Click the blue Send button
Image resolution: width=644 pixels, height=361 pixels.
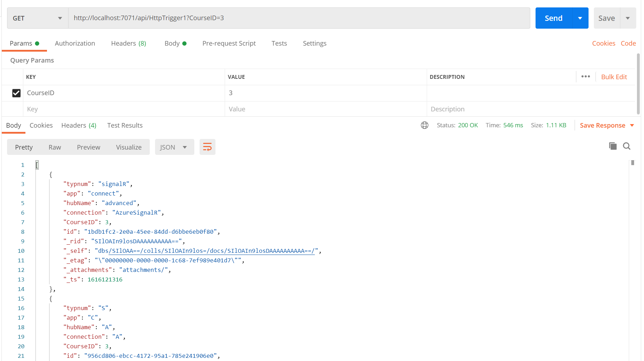pyautogui.click(x=554, y=18)
